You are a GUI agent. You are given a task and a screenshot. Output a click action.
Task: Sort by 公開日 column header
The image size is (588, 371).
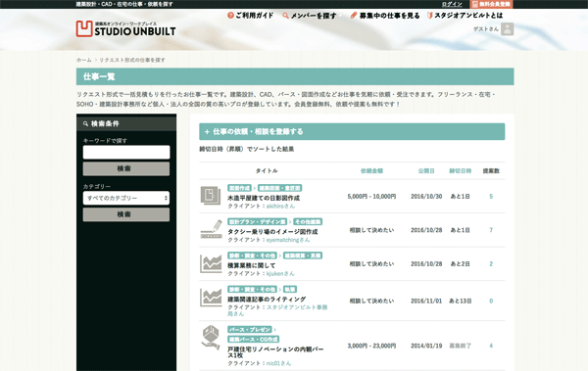pos(426,171)
